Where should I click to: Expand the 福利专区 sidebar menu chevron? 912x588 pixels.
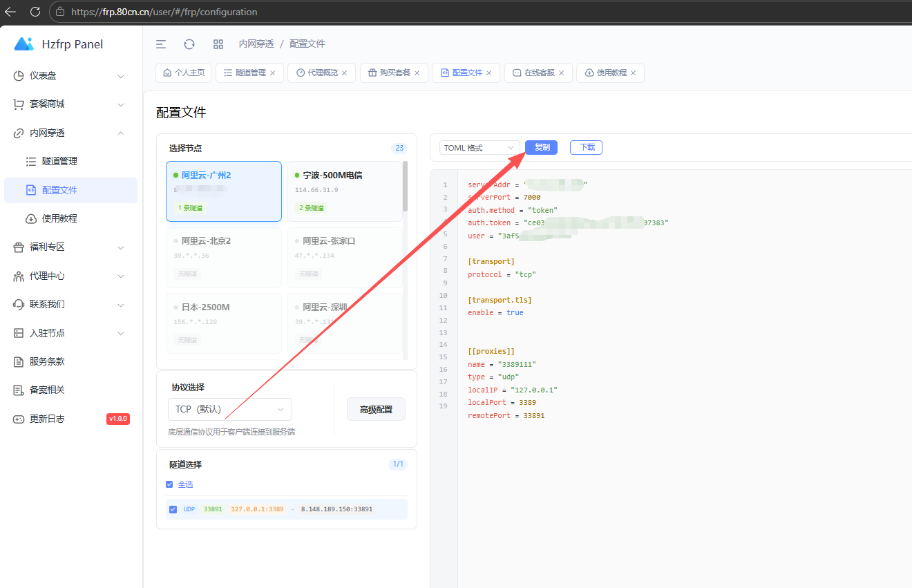[121, 247]
